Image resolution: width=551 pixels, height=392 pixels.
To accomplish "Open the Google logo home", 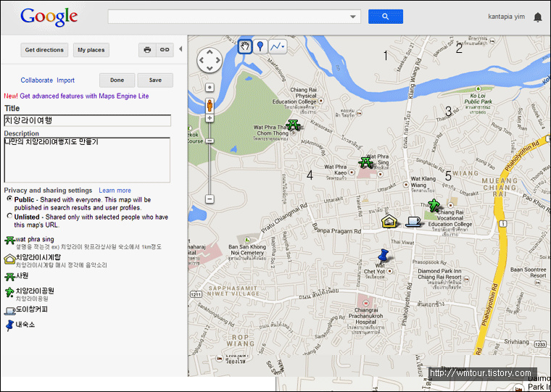I will pyautogui.click(x=49, y=17).
